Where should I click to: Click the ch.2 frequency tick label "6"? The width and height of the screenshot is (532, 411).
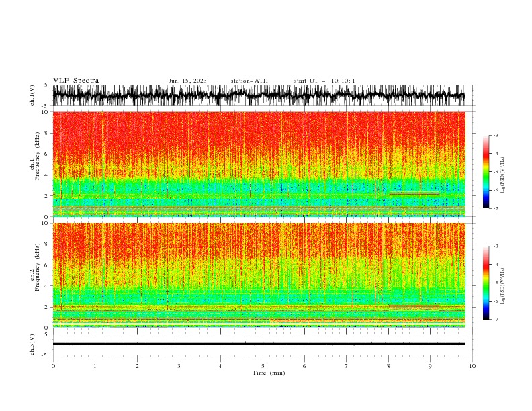pyautogui.click(x=46, y=265)
